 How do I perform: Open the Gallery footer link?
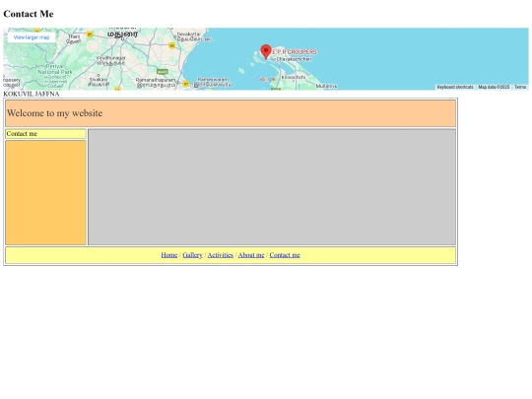(x=192, y=255)
